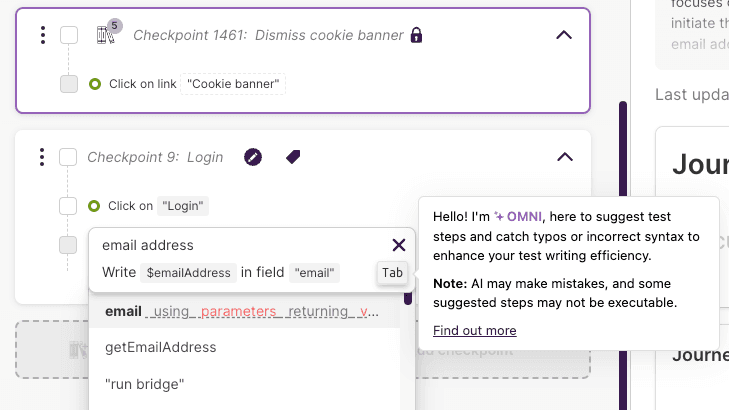Click the lock icon beside Dismiss cookie banner
The height and width of the screenshot is (410, 729).
(417, 35)
